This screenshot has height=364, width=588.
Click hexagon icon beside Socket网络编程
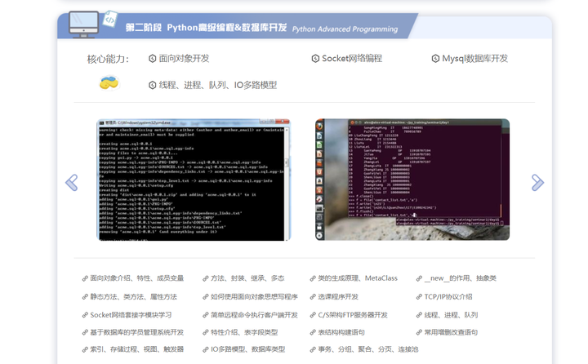(x=315, y=59)
